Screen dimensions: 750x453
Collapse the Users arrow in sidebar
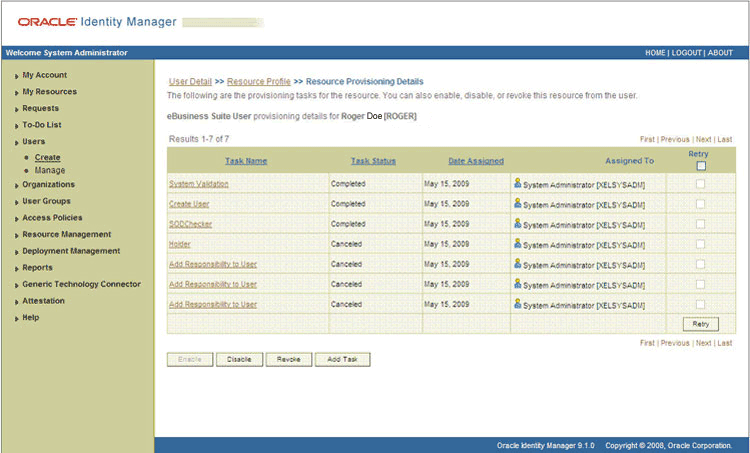[17, 143]
